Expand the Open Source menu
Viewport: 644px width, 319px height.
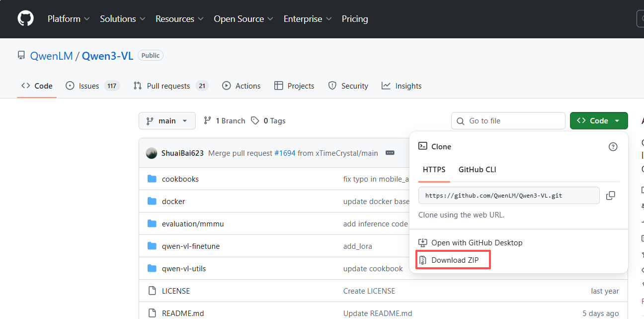(x=243, y=19)
